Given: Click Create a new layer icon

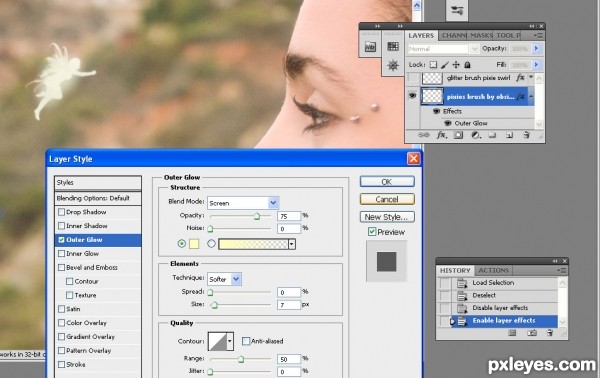Looking at the screenshot, I should [x=509, y=135].
